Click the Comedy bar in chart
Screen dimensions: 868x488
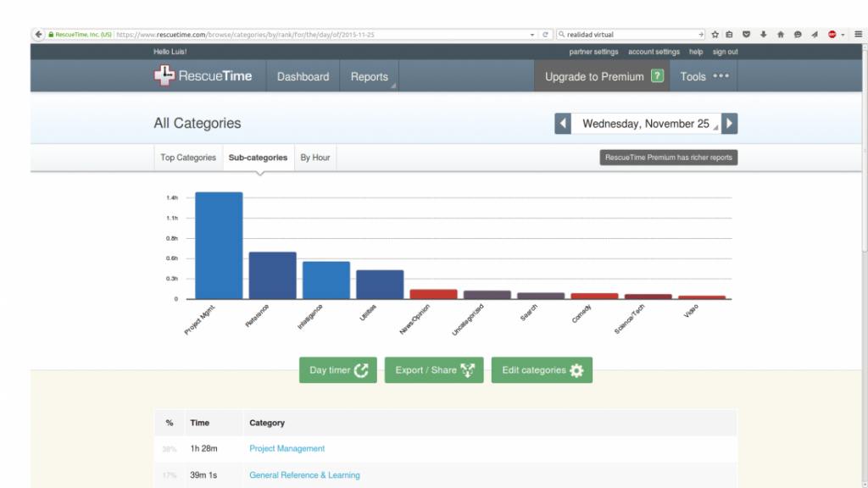tap(594, 296)
